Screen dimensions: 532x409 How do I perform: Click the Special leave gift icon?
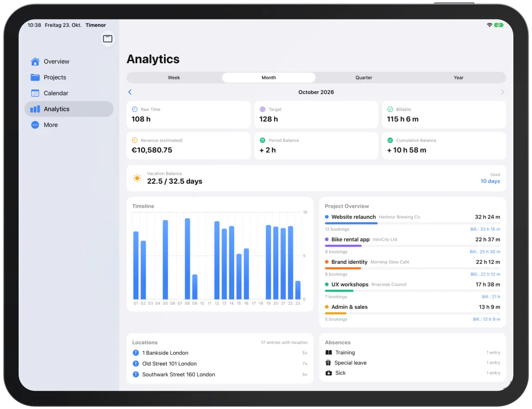click(x=329, y=363)
